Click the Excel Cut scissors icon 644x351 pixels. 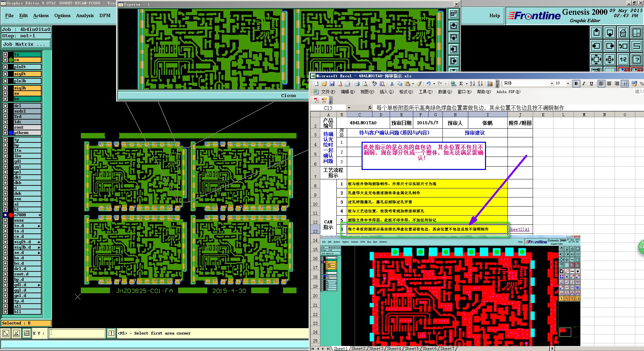click(x=391, y=84)
